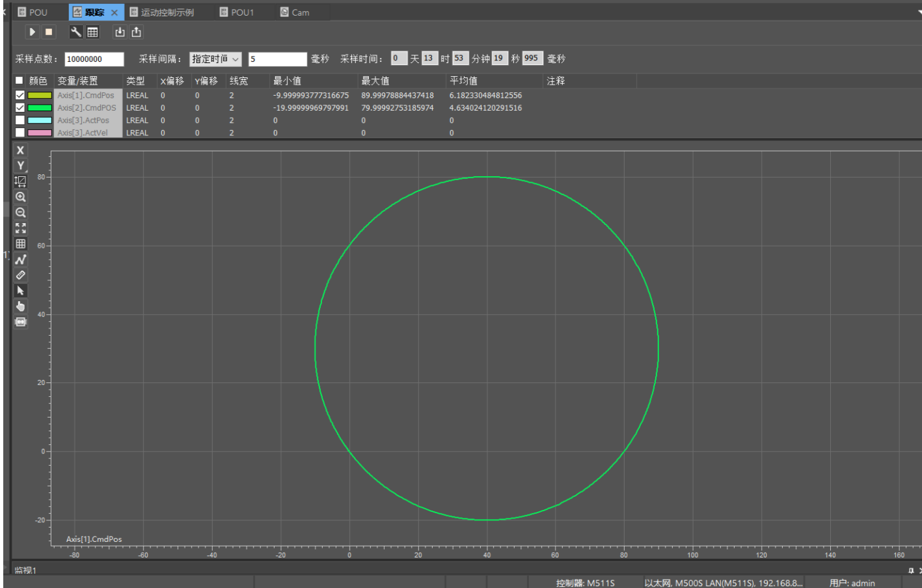Screen dimensions: 922x588
Task: Toggle the variable table icon in toolbar
Action: pos(92,32)
